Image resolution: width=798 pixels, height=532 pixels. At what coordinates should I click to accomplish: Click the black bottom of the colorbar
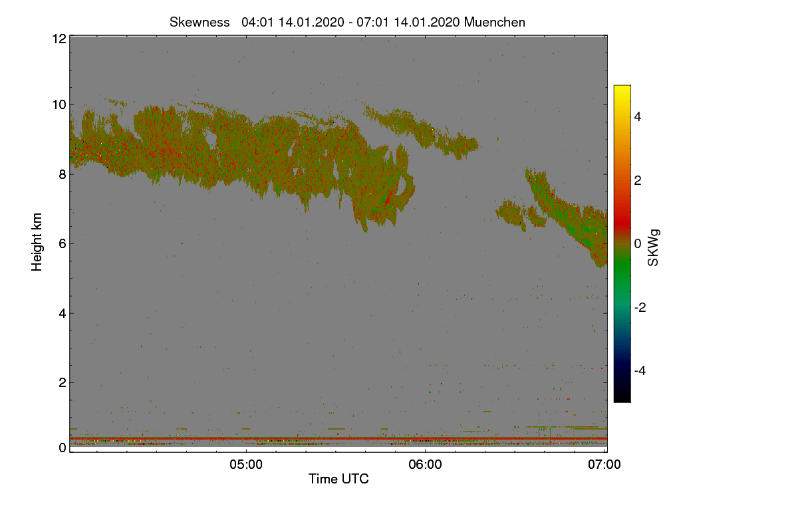(622, 396)
